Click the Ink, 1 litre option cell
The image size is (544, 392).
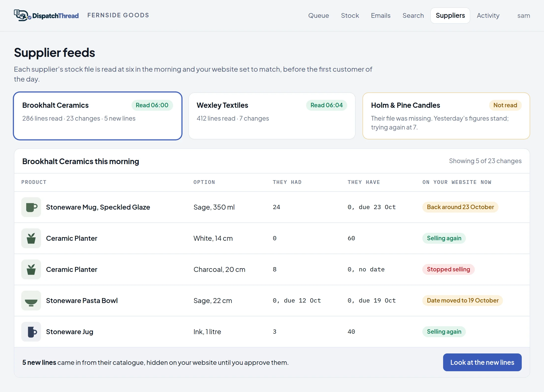(207, 332)
